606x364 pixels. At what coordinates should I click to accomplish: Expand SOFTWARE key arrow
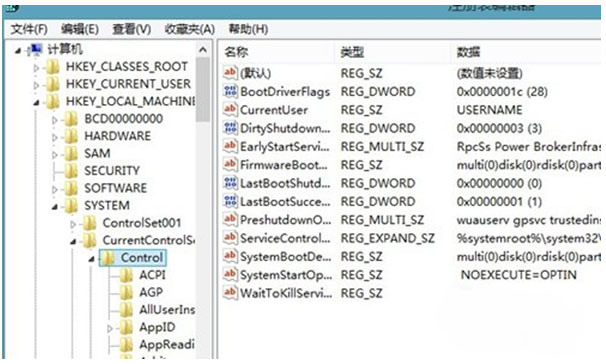[x=54, y=189]
